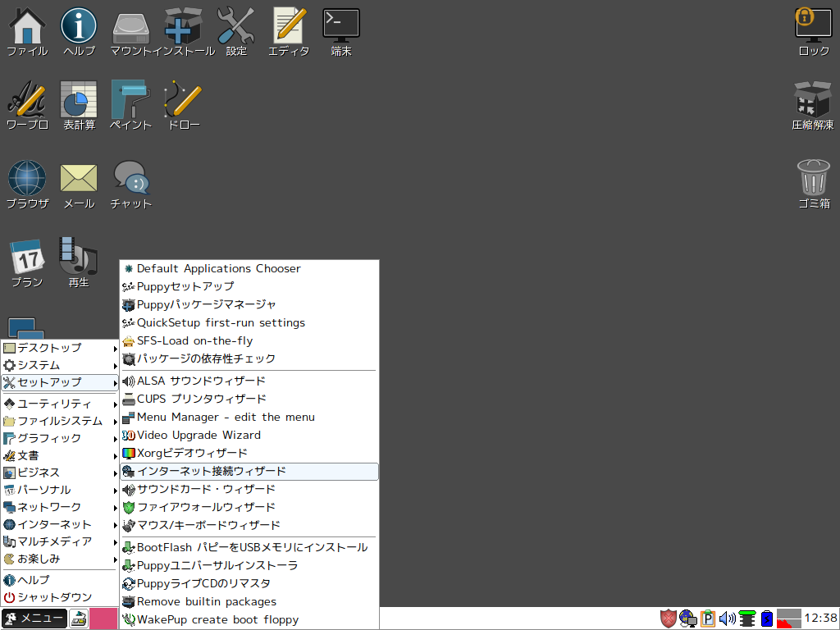Click the blue battery tray icon
The width and height of the screenshot is (840, 630).
click(767, 619)
